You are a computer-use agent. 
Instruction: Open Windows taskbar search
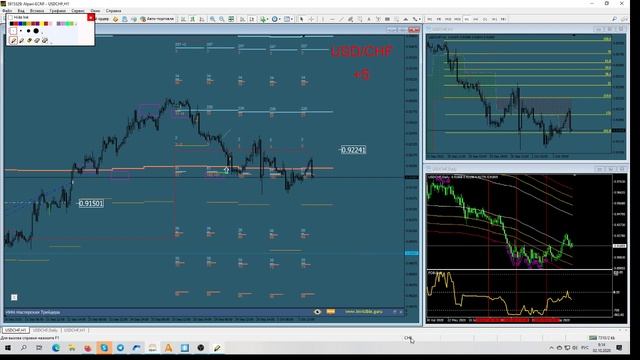23,348
